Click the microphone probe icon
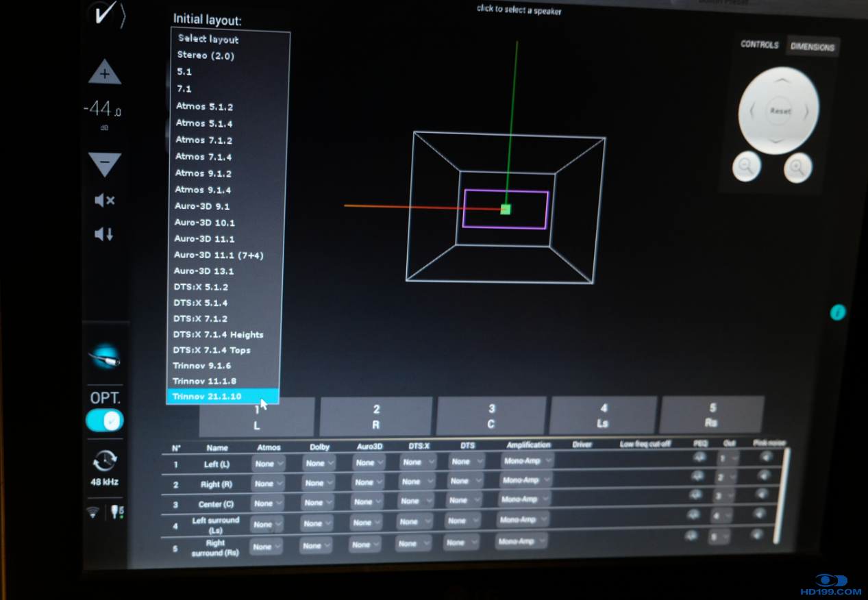 [x=104, y=358]
